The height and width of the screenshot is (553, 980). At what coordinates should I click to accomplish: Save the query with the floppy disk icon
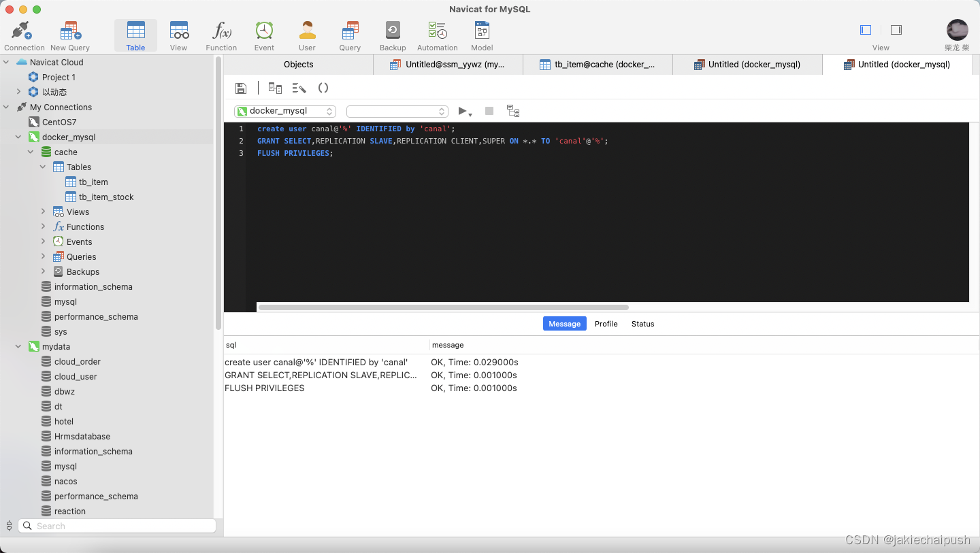(x=240, y=88)
